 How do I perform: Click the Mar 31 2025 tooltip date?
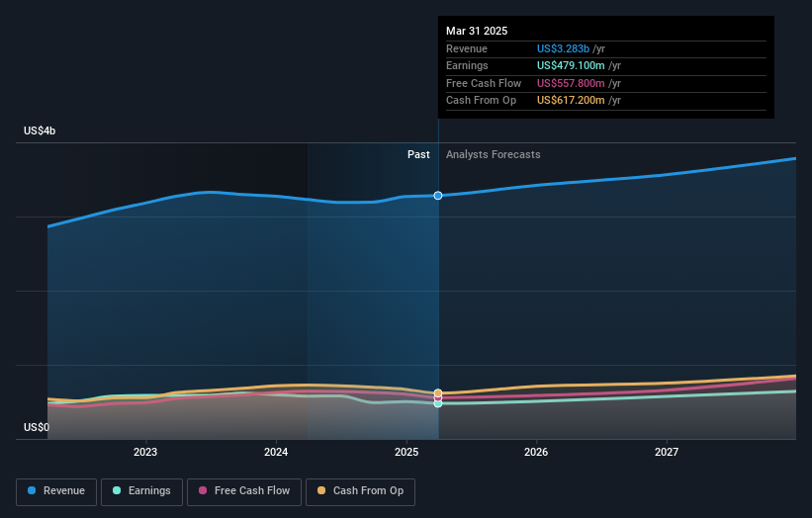[x=477, y=31]
